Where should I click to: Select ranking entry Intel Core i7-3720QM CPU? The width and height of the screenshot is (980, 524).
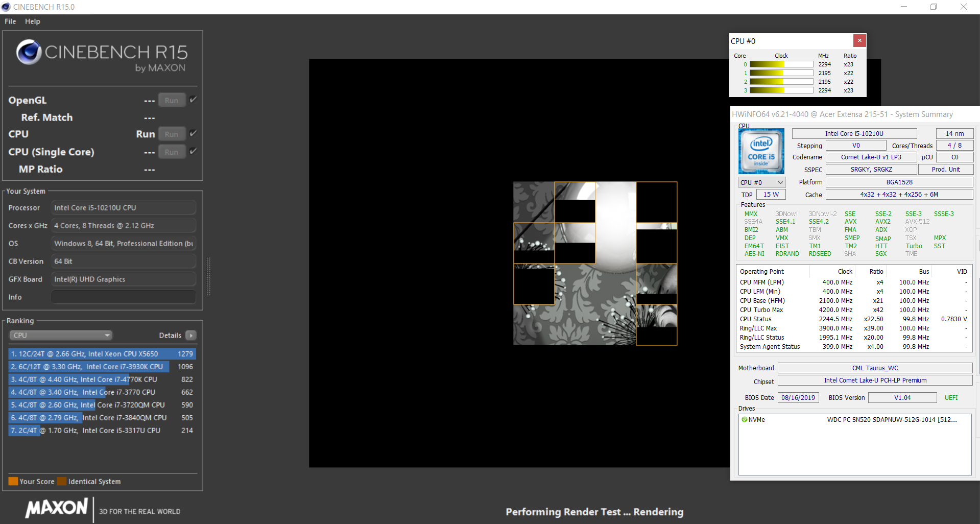102,405
